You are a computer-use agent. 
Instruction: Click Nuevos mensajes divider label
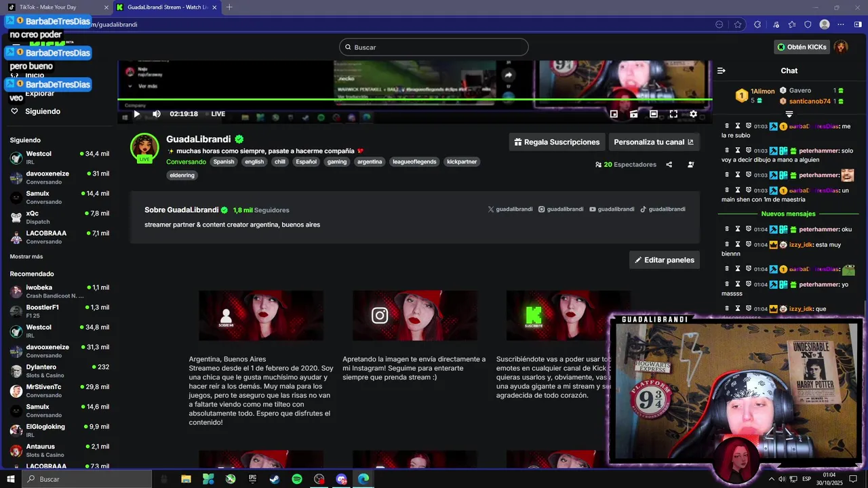pyautogui.click(x=789, y=214)
